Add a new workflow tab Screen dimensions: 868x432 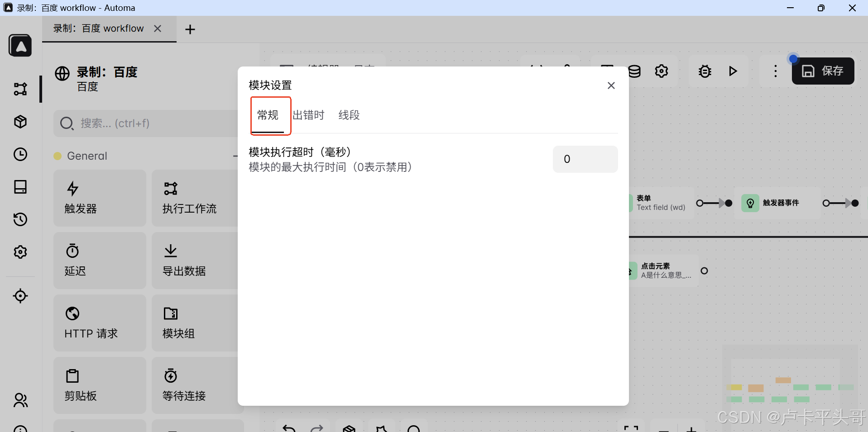[x=190, y=29]
